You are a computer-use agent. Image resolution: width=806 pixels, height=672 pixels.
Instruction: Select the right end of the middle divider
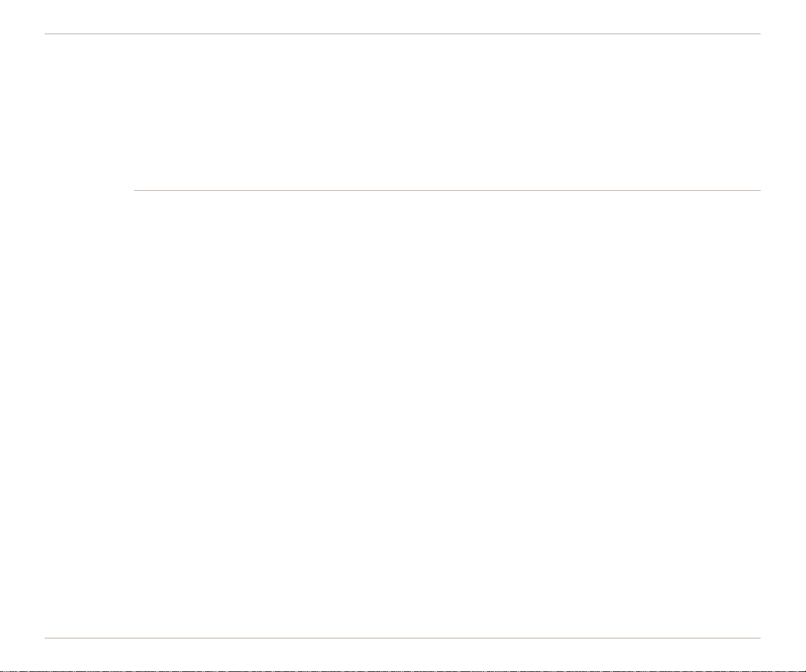point(759,190)
